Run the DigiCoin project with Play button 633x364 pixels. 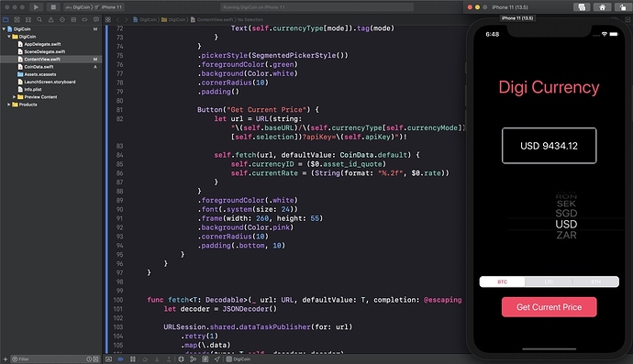click(x=36, y=6)
